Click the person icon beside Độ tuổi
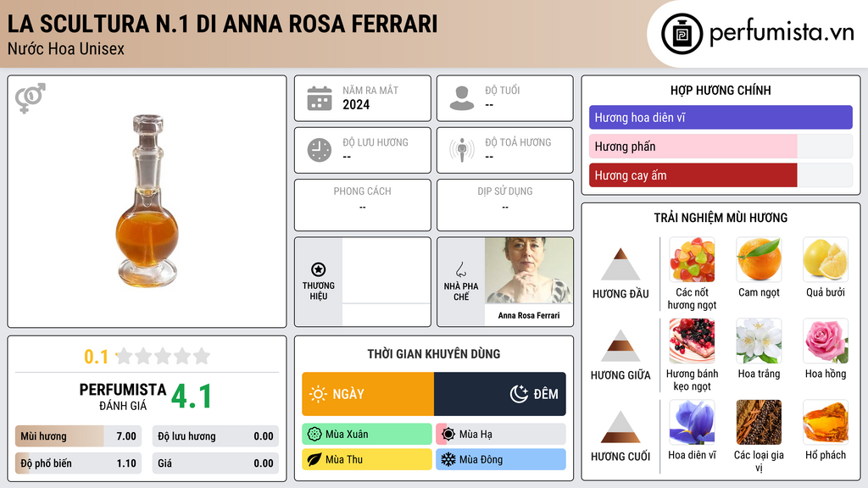The height and width of the screenshot is (488, 868). tap(462, 98)
